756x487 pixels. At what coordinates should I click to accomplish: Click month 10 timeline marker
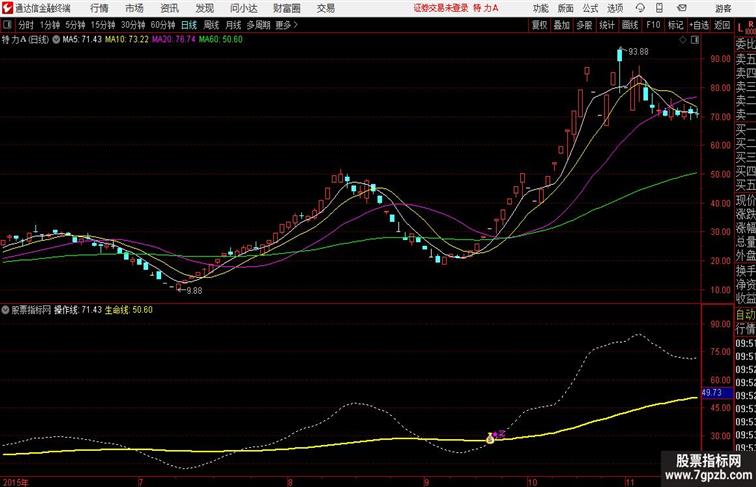point(532,482)
